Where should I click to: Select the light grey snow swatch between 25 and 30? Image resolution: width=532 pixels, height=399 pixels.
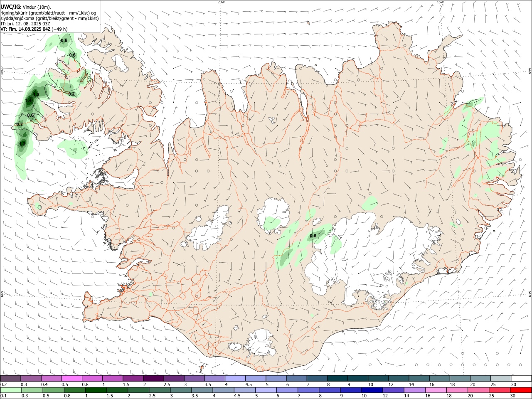click(x=501, y=379)
